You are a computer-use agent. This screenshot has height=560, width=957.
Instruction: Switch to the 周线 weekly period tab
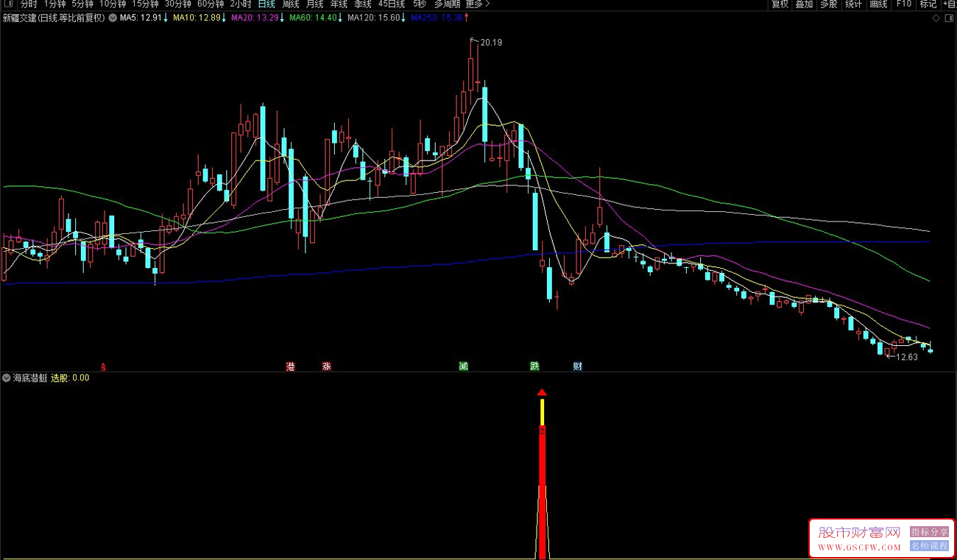tap(291, 4)
